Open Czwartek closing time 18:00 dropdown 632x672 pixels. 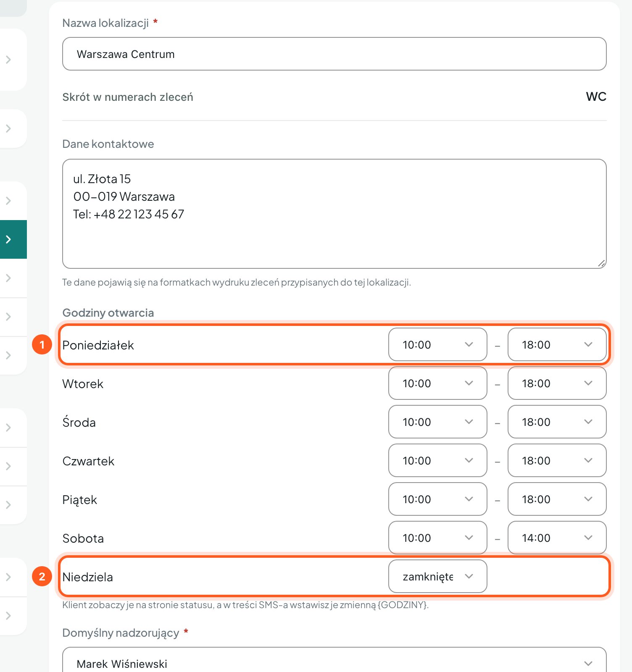[x=557, y=460]
